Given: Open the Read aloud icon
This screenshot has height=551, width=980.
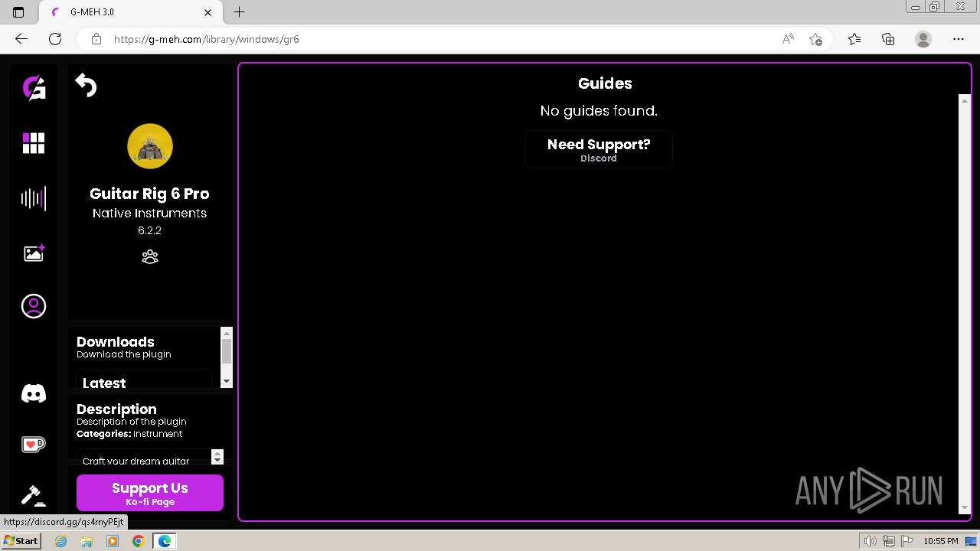Looking at the screenshot, I should 788,39.
